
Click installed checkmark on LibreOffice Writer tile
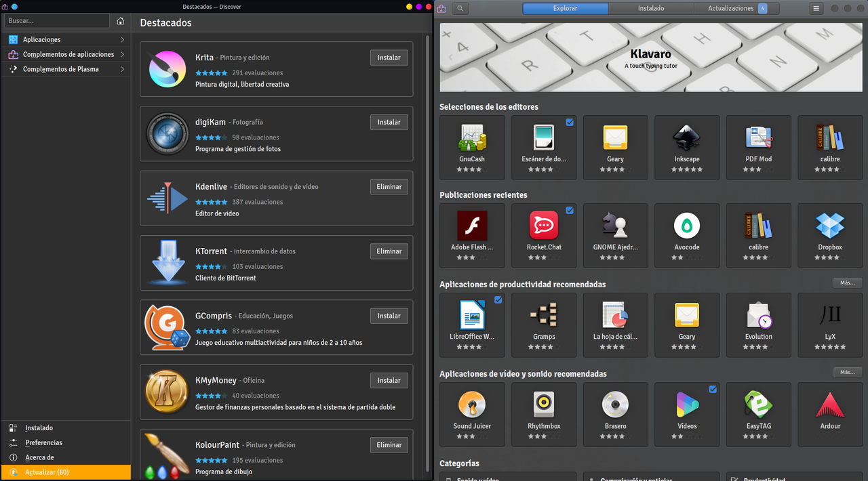[x=498, y=299]
